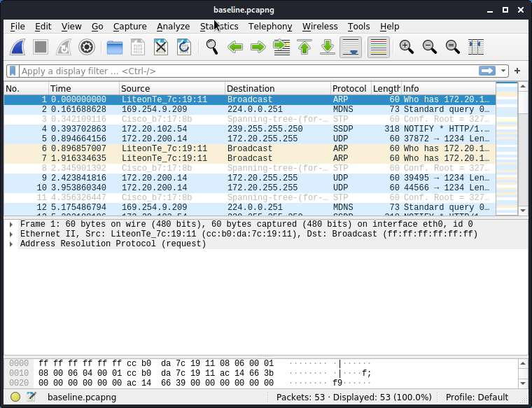
Task: Apply display filter arrow button
Action: (x=487, y=71)
